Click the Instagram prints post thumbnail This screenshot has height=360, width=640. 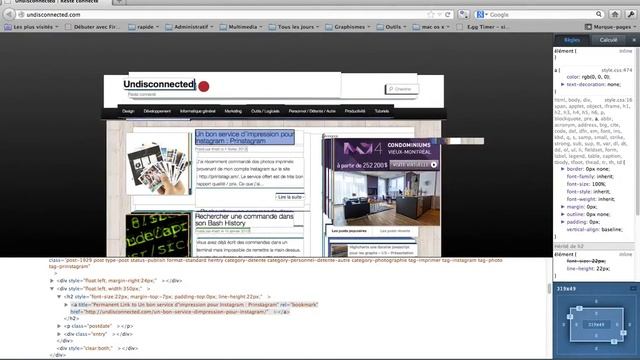(x=158, y=164)
